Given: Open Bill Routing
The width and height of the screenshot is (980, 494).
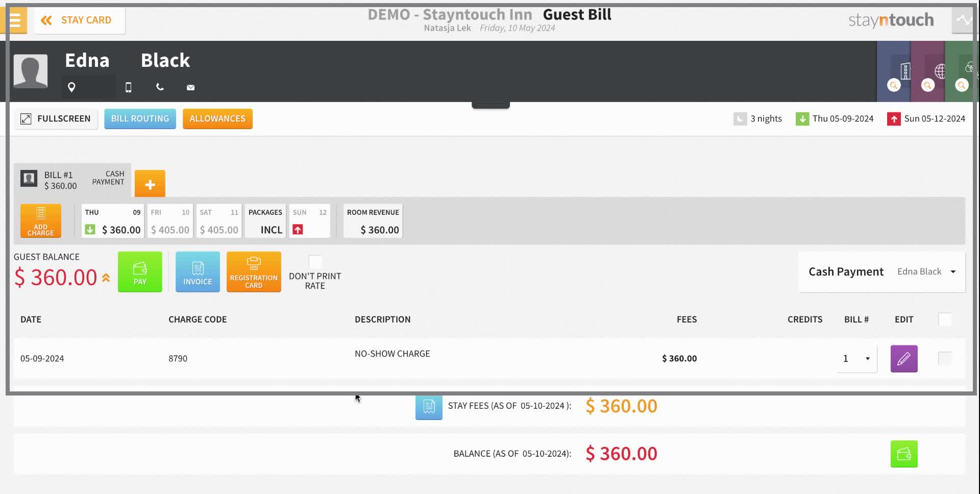Looking at the screenshot, I should click(140, 119).
